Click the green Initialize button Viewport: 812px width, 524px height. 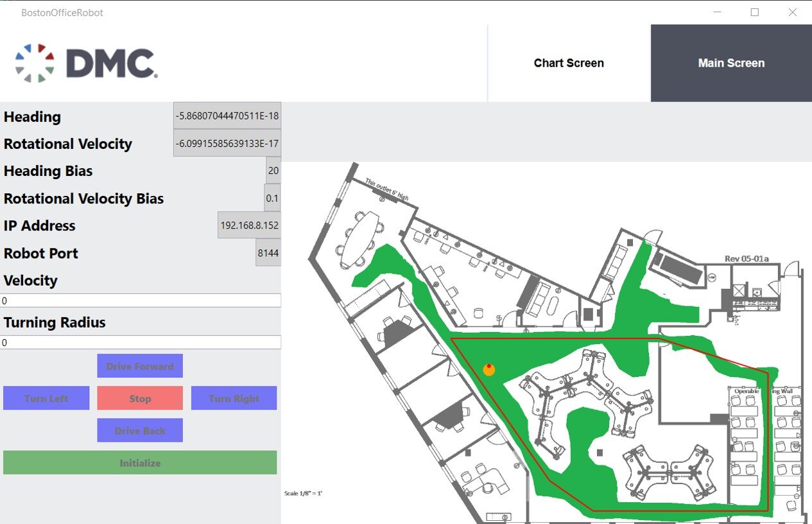[140, 463]
